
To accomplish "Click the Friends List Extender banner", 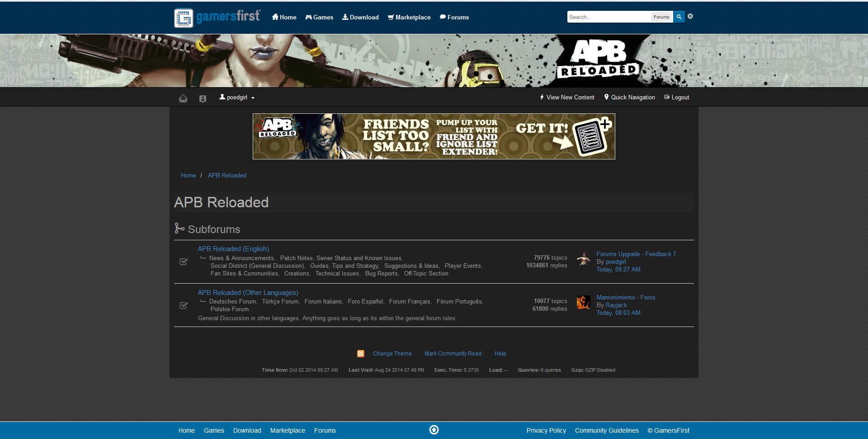I will (x=434, y=136).
